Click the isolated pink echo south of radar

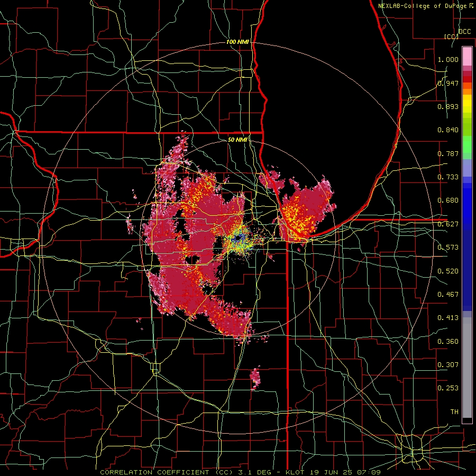point(255,378)
